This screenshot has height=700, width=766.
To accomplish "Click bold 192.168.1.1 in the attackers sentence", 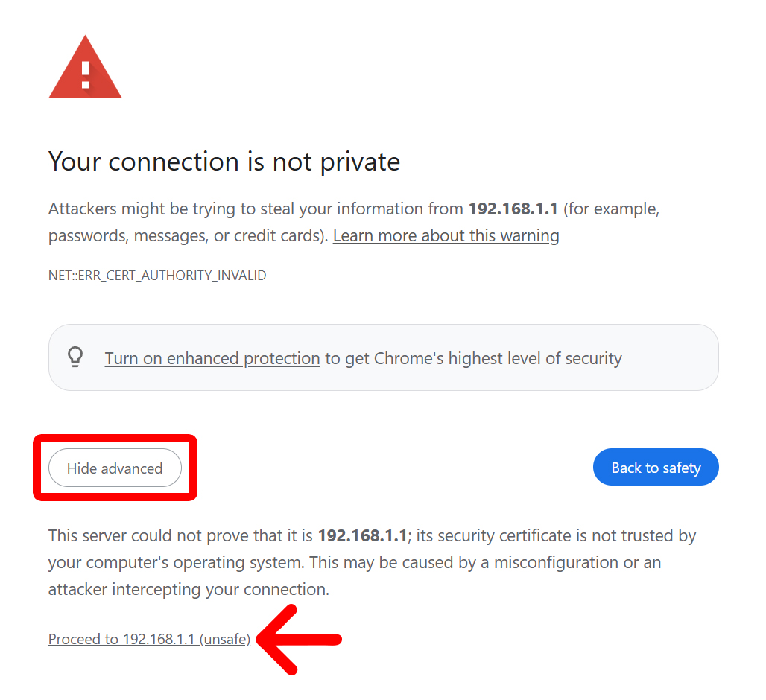I will pyautogui.click(x=513, y=209).
